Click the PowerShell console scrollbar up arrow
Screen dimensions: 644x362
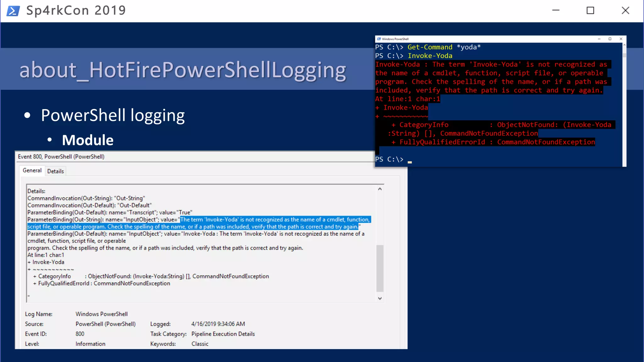click(624, 45)
